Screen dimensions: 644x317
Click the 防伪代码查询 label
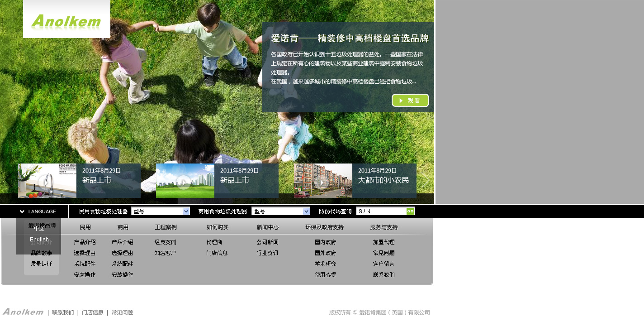tap(335, 211)
